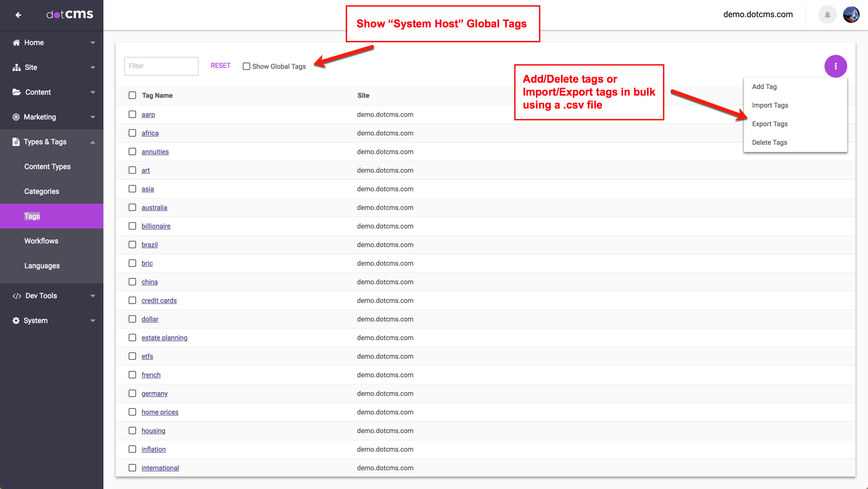Image resolution: width=868 pixels, height=489 pixels.
Task: Collapse the Types & Tags section arrow
Action: pos(93,142)
